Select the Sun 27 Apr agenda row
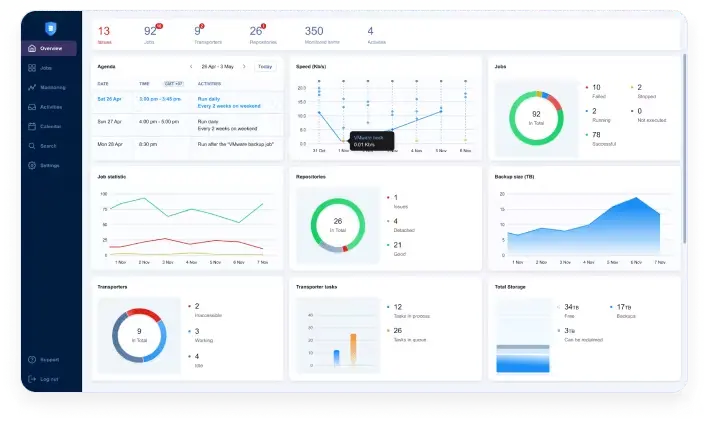The width and height of the screenshot is (708, 423). click(x=187, y=125)
